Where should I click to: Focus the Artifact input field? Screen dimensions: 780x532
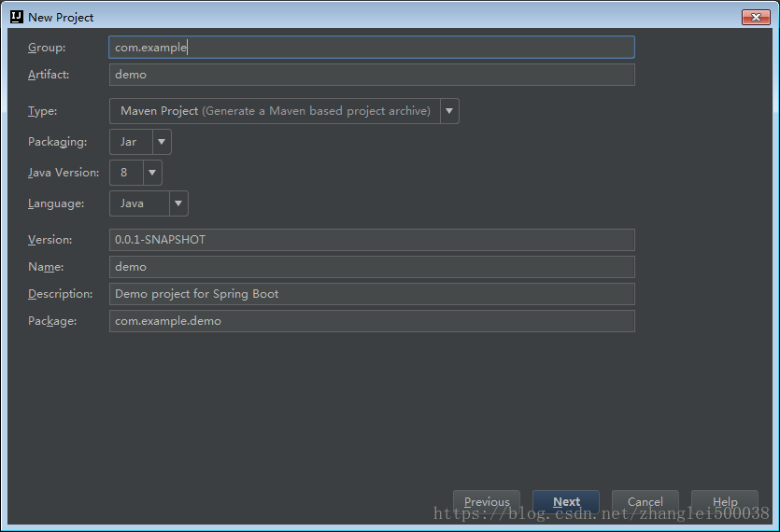point(372,75)
